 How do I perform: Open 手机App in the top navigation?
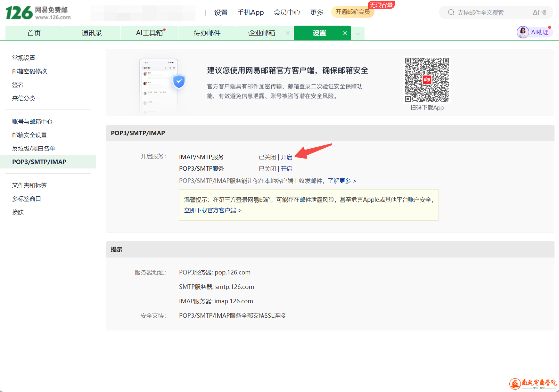click(x=251, y=12)
